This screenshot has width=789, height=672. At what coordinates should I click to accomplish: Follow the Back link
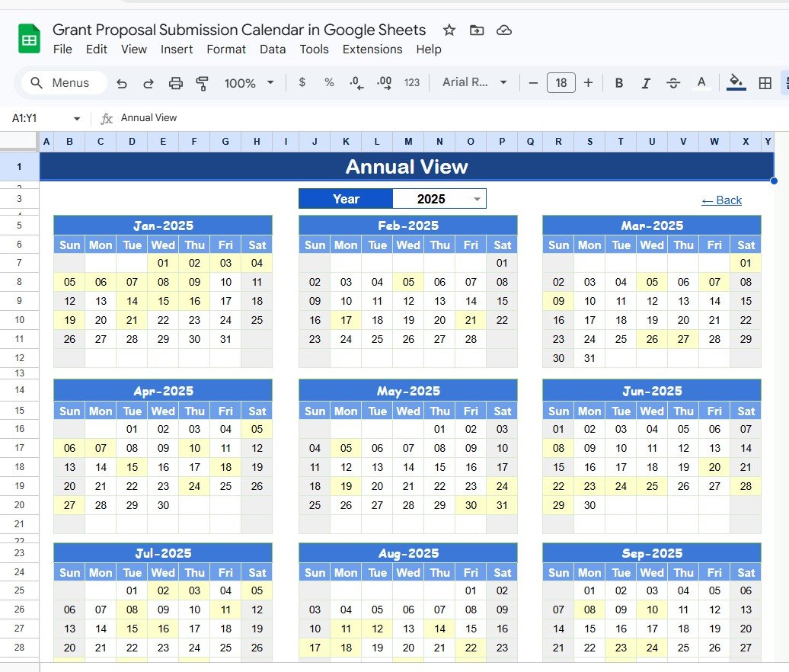[721, 200]
